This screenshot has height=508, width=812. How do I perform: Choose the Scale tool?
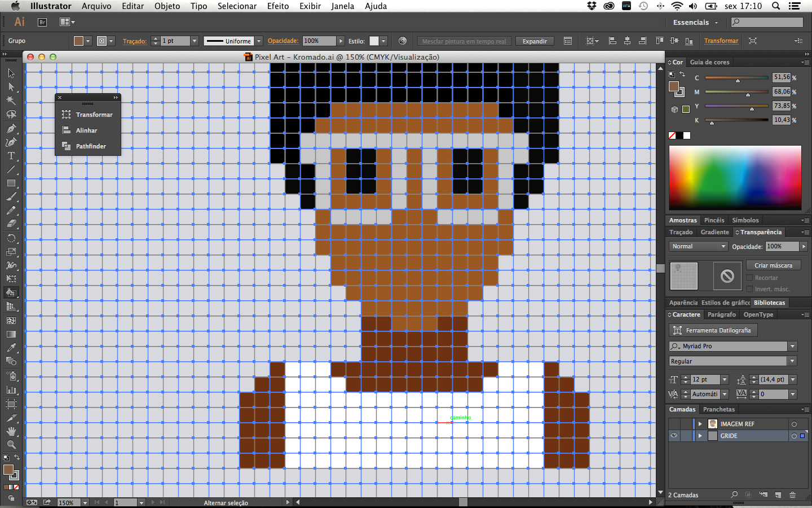11,252
